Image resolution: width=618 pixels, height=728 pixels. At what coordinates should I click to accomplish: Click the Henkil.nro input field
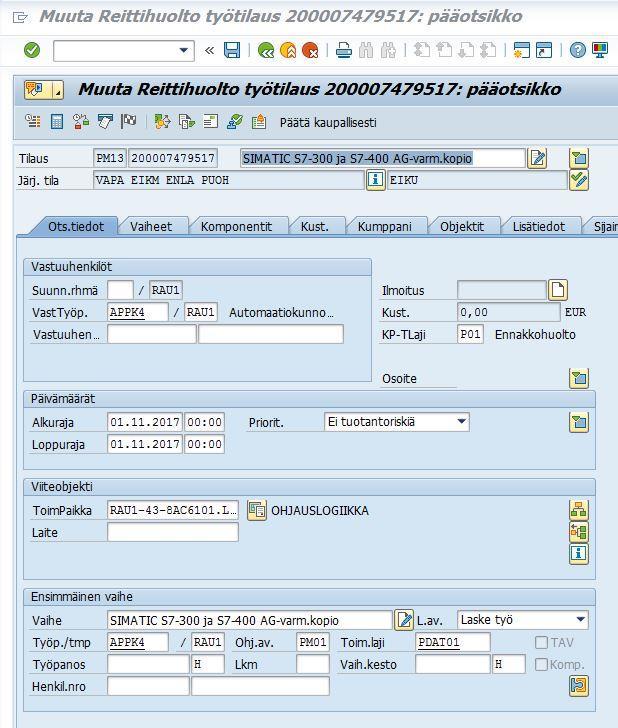148,686
